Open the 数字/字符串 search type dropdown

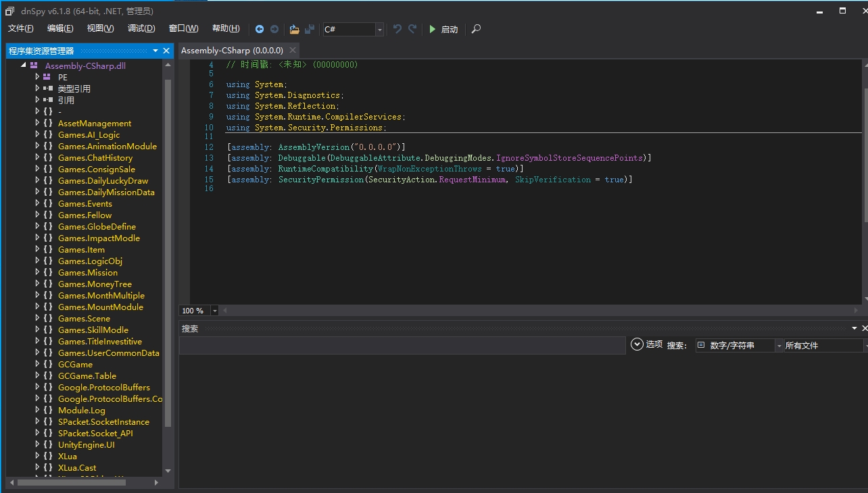pos(779,345)
